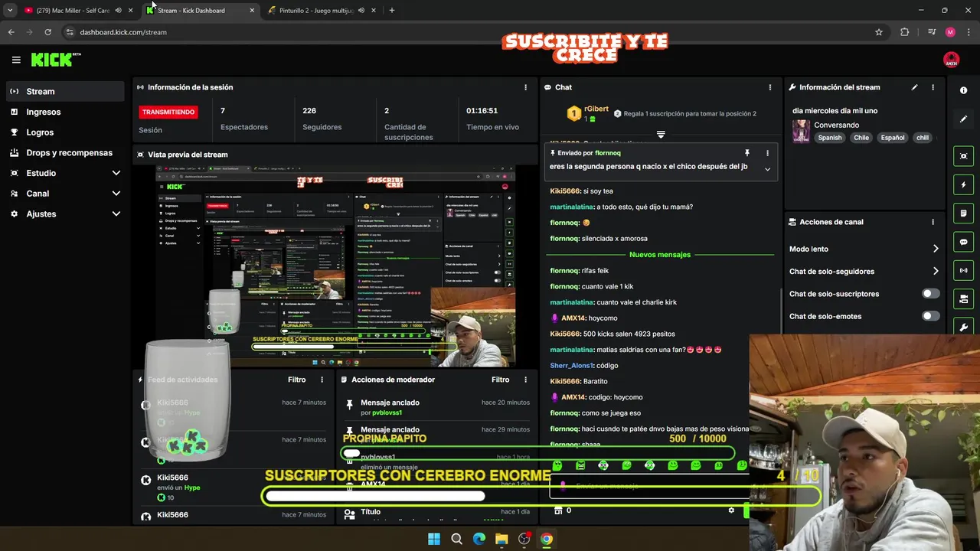Open the hamburger navigation menu
This screenshot has height=551, width=980.
pos(16,60)
